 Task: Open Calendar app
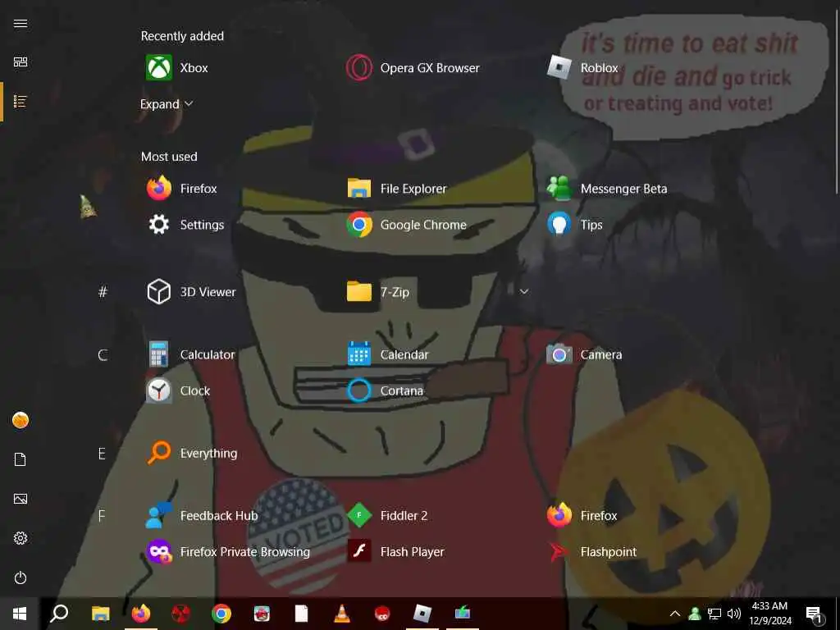388,354
